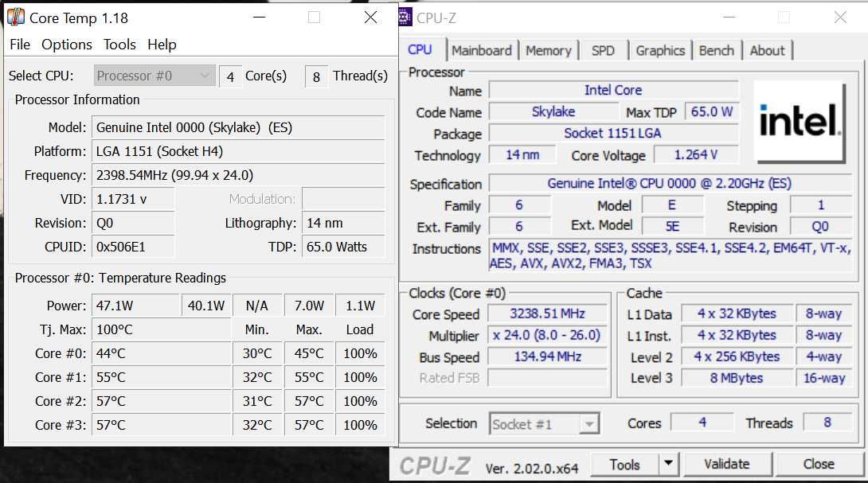
Task: Click the Technology value 14 nm in CPU-Z
Action: pyautogui.click(x=522, y=155)
